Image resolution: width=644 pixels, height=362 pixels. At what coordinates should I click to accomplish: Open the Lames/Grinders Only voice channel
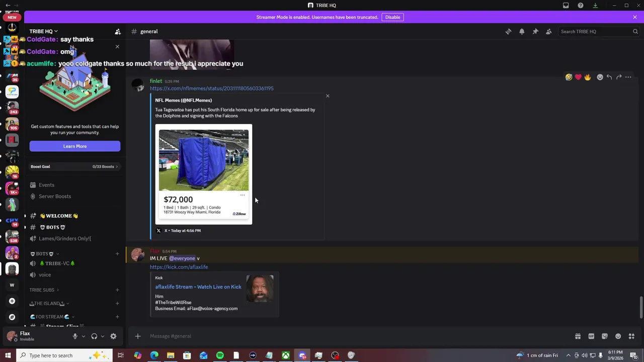pos(64,239)
